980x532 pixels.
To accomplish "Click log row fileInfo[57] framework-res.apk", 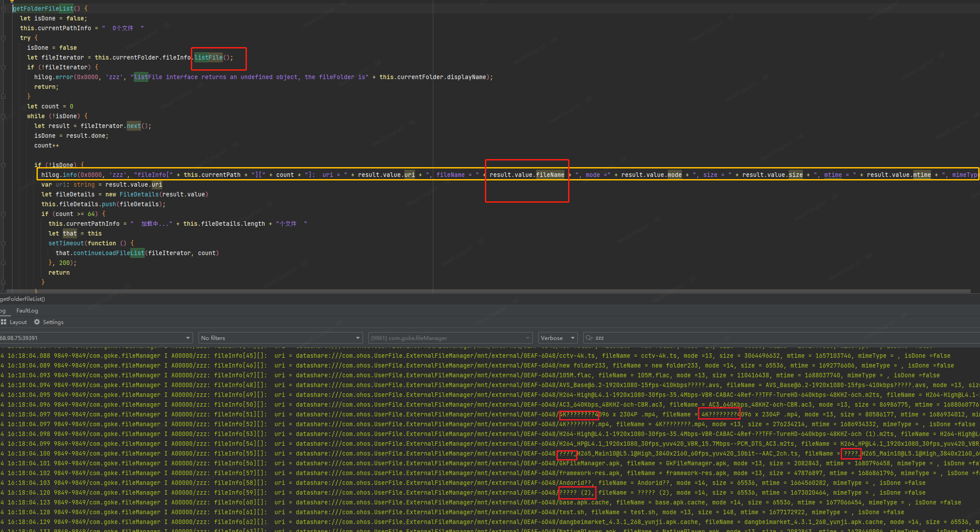I will (490, 473).
